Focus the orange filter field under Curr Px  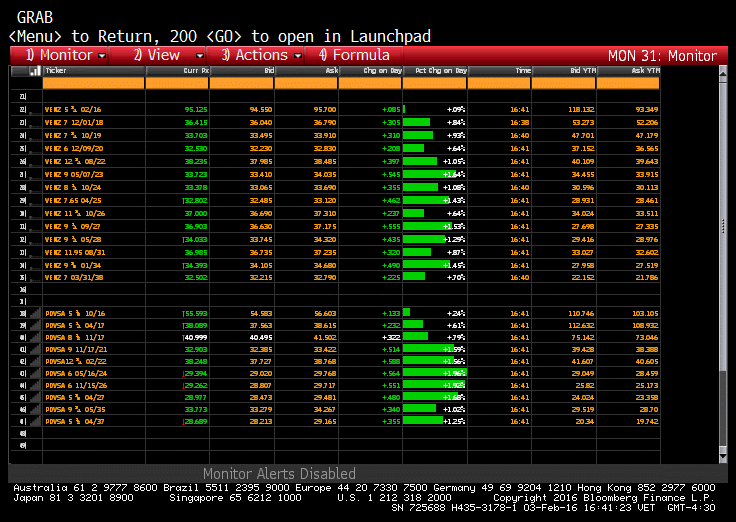tap(177, 83)
